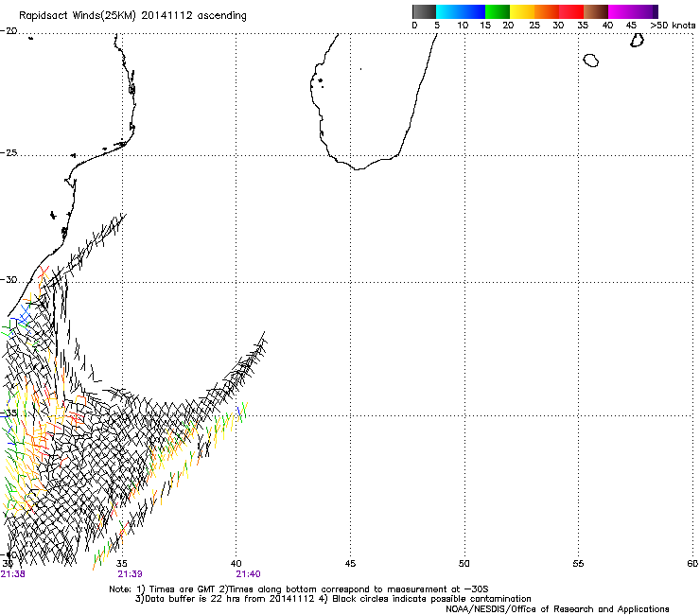Image resolution: width=700 pixels, height=615 pixels.
Task: Click the legend tick label '10'
Action: (x=463, y=26)
